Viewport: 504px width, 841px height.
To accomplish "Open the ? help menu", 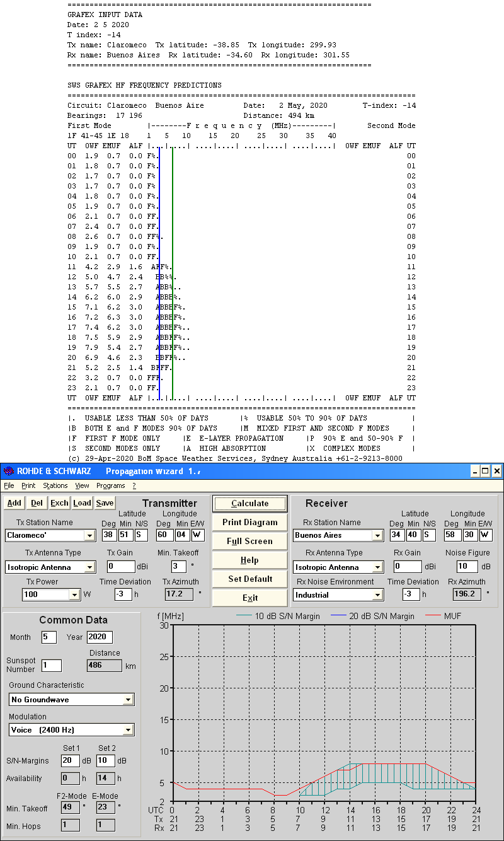I will [x=134, y=486].
